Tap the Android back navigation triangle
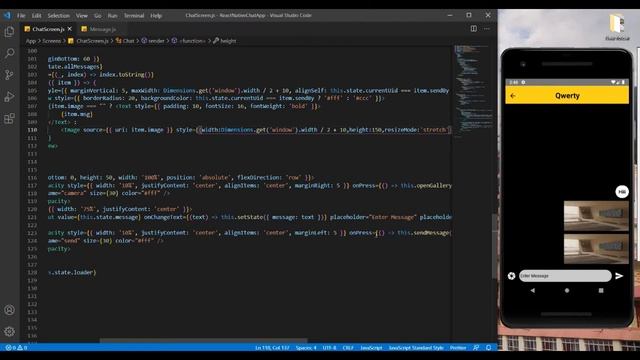This screenshot has width=640, height=360. [532, 290]
